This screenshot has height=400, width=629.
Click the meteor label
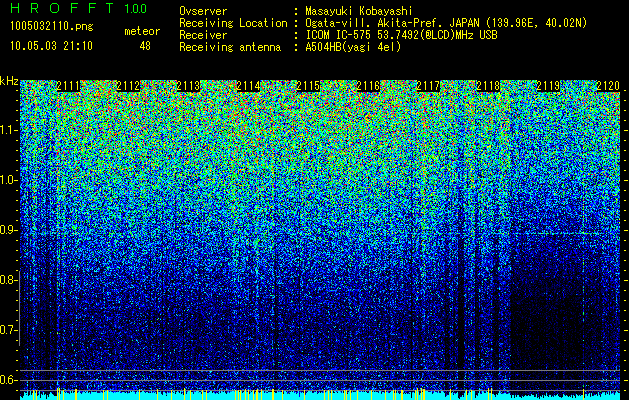click(142, 31)
